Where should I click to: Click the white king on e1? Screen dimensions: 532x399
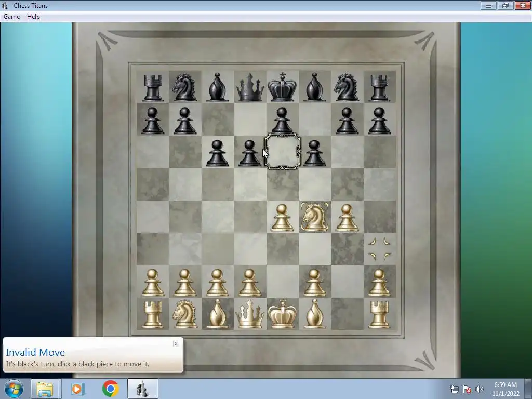coord(282,314)
